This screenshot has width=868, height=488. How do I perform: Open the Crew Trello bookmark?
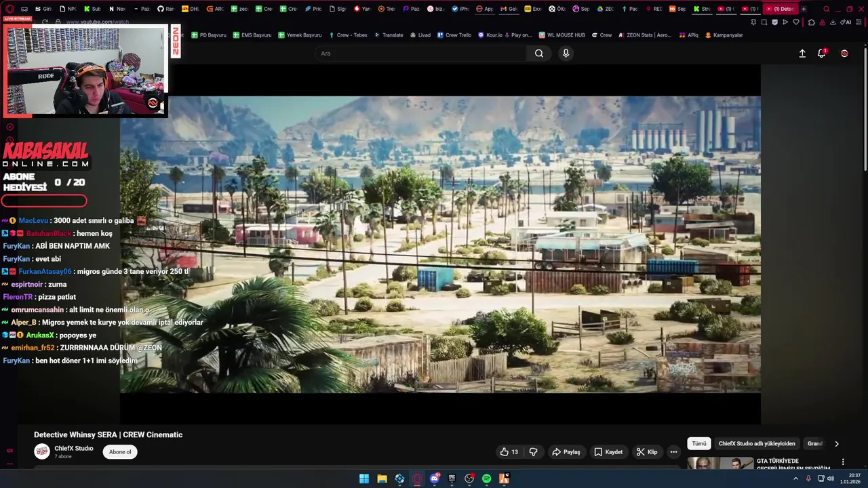click(454, 35)
